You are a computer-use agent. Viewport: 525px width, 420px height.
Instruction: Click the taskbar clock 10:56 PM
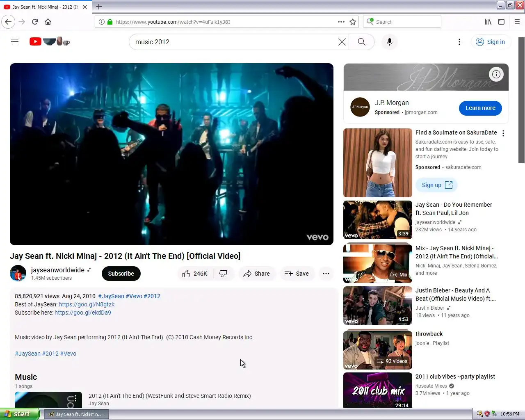coord(510,414)
